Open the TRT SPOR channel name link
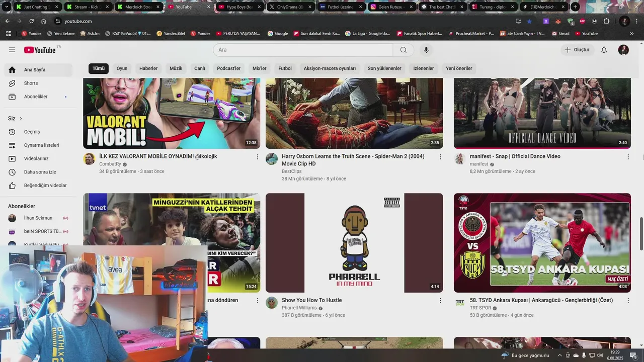This screenshot has width=644, height=362. (480, 308)
